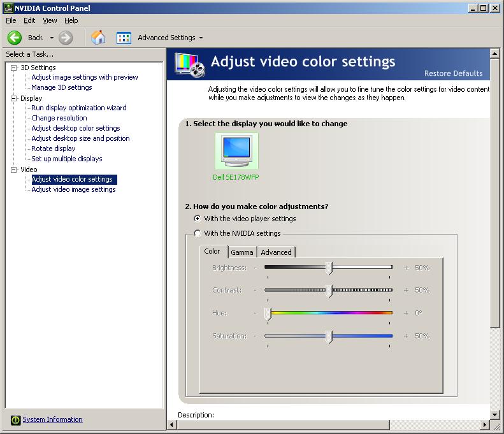
Task: Switch to the Color tab
Action: click(212, 251)
